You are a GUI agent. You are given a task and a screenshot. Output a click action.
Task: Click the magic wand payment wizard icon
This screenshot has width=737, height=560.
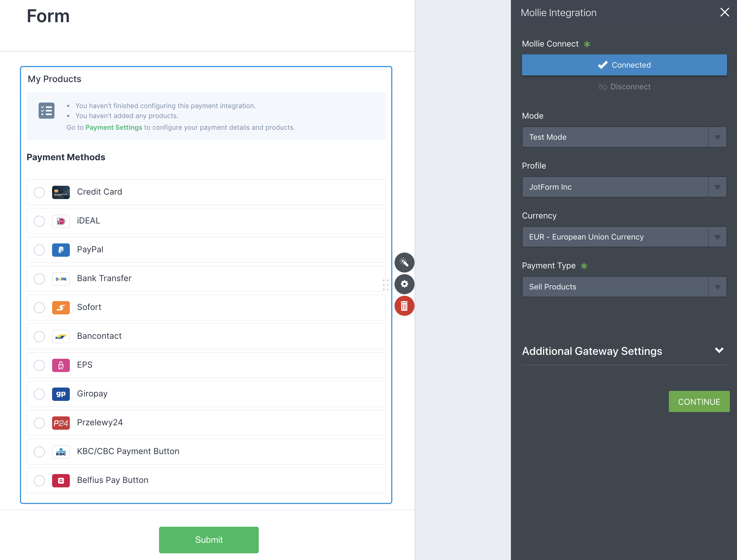(x=404, y=262)
